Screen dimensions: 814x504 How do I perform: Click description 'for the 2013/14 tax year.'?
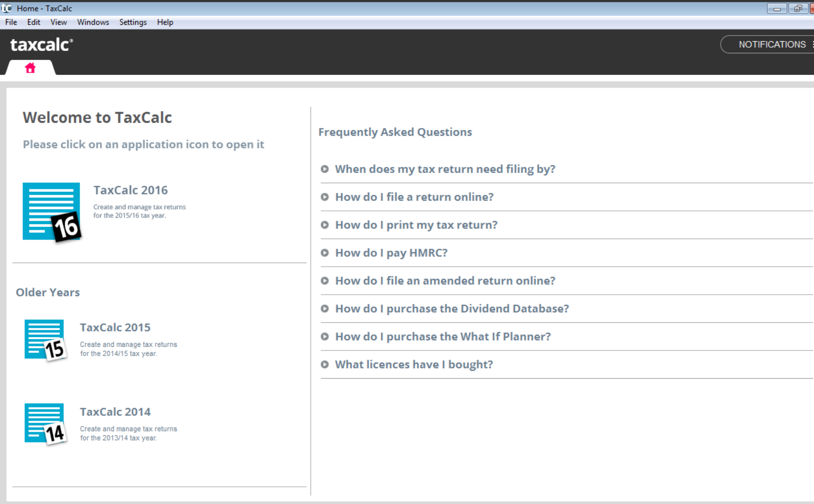tap(118, 438)
